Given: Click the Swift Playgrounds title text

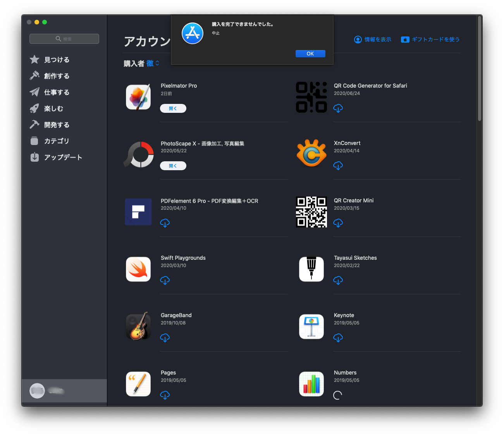Looking at the screenshot, I should pos(183,258).
